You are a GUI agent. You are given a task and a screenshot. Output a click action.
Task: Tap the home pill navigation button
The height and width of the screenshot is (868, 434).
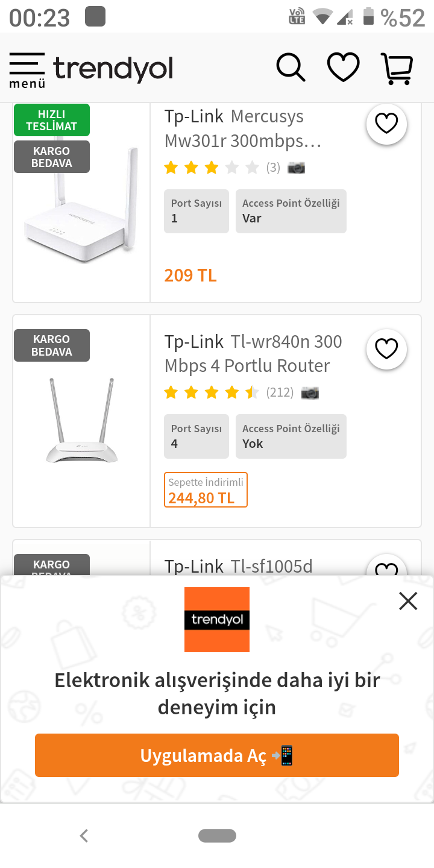coord(217,836)
